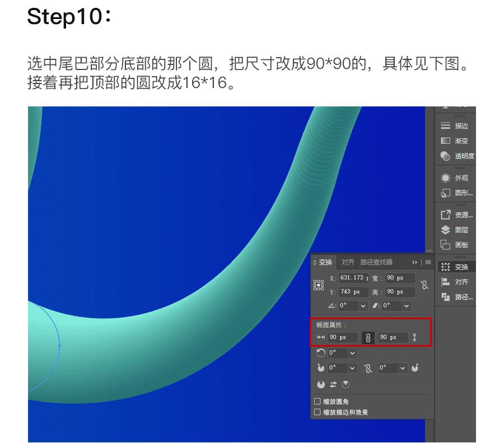Click the pie end angle icon

[415, 368]
